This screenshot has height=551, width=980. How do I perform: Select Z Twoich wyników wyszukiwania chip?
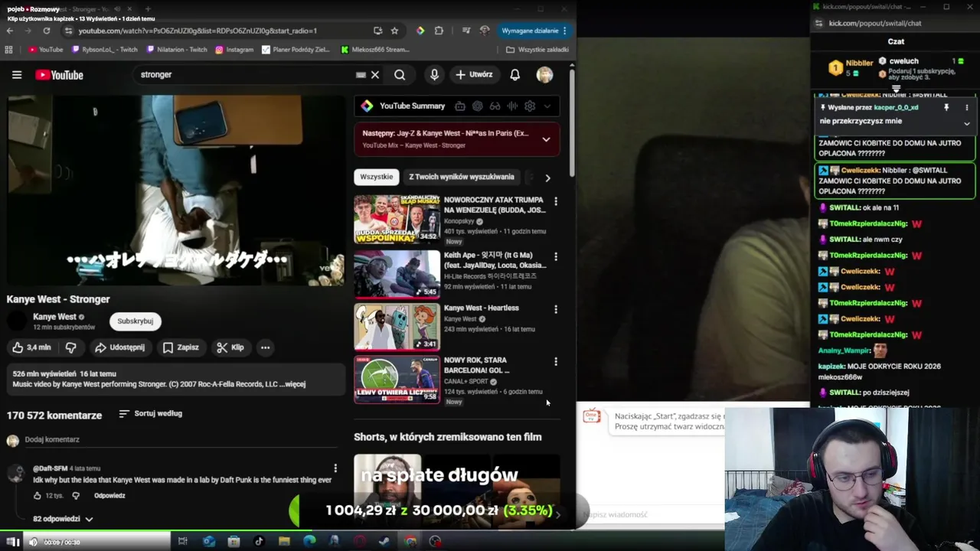[x=462, y=177]
